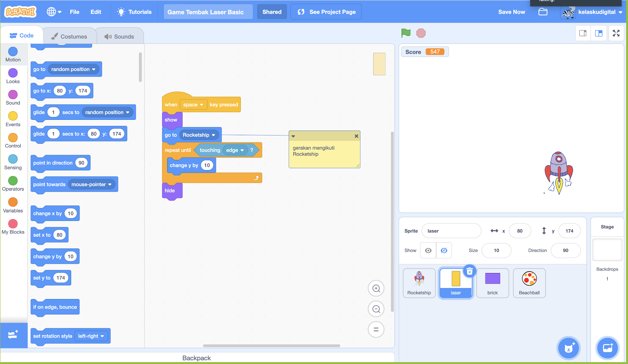
Task: Enter full screen stage mode
Action: point(616,33)
